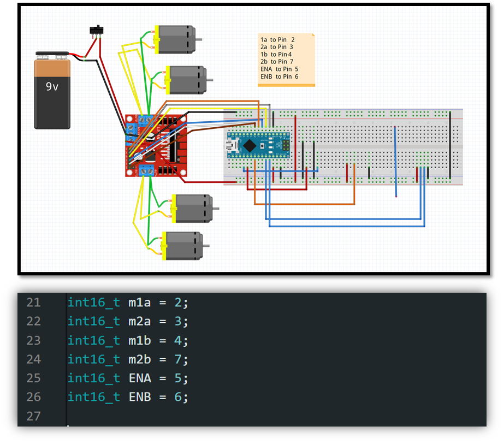
Task: Click the yellow pin mapping note
Action: pos(286,60)
